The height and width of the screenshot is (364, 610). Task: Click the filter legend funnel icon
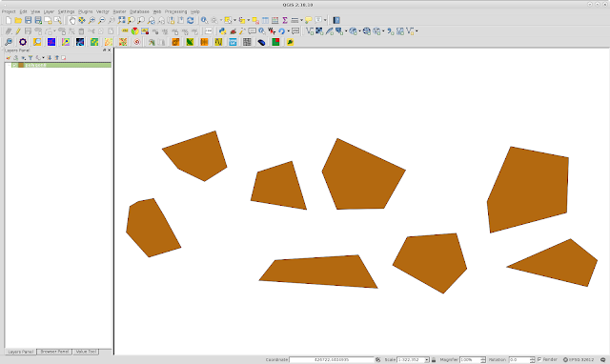[30, 57]
